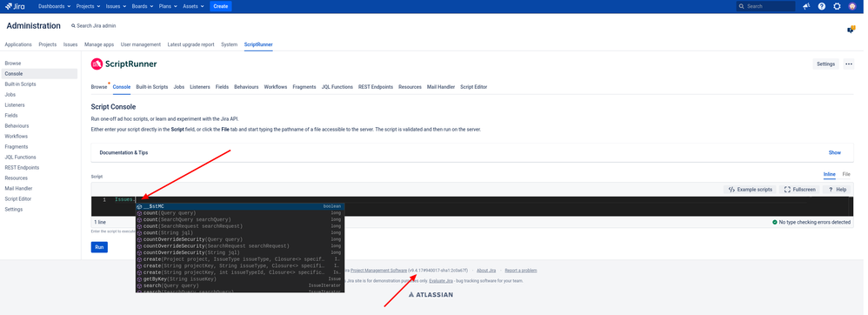Open the Project Management Software footer link
The height and width of the screenshot is (315, 868).
click(378, 271)
